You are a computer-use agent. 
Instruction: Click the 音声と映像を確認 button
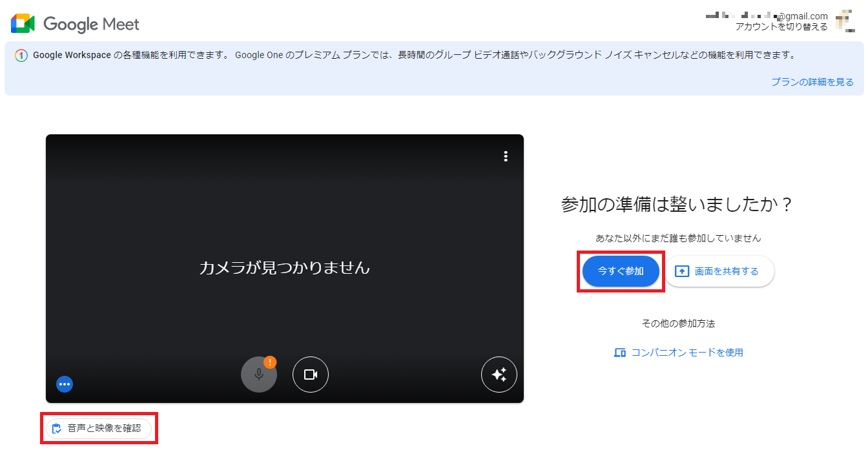coord(99,428)
